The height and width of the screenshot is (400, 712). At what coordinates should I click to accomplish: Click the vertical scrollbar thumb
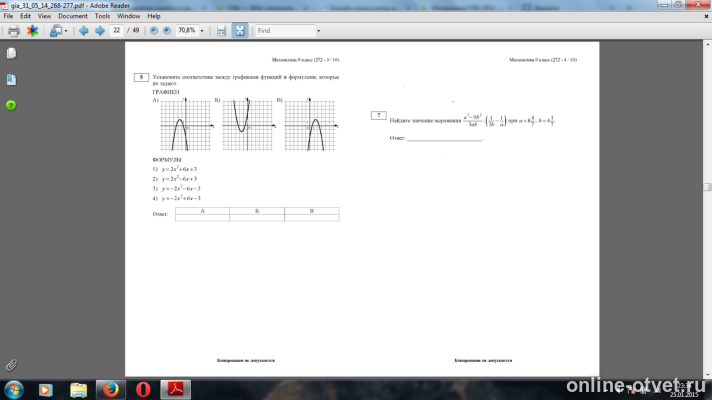(x=707, y=187)
